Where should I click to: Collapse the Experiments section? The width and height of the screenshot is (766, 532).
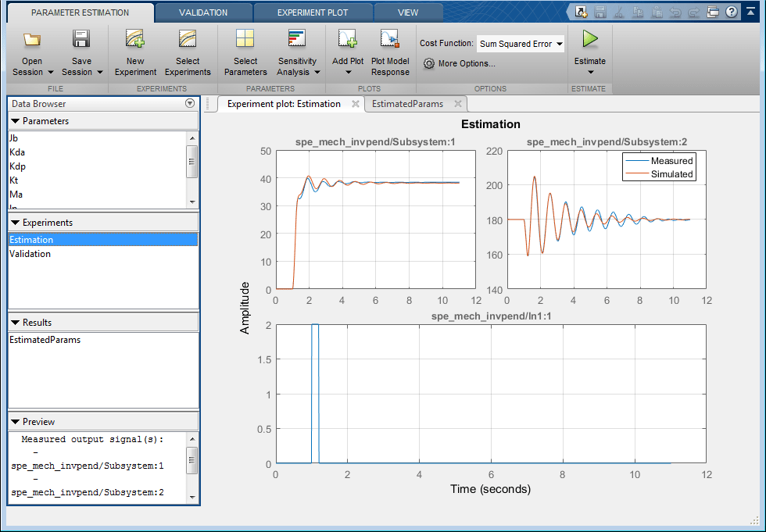(x=15, y=223)
